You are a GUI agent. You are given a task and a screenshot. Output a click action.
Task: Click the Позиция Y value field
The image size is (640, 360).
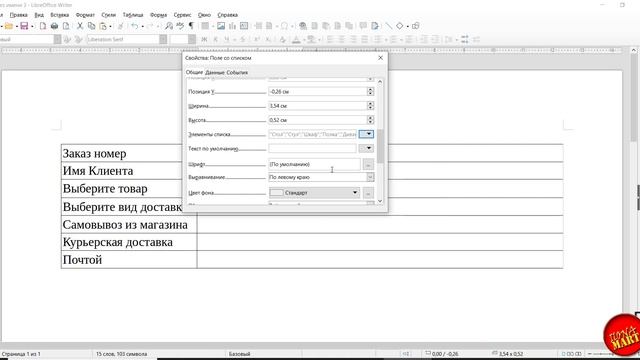[318, 91]
